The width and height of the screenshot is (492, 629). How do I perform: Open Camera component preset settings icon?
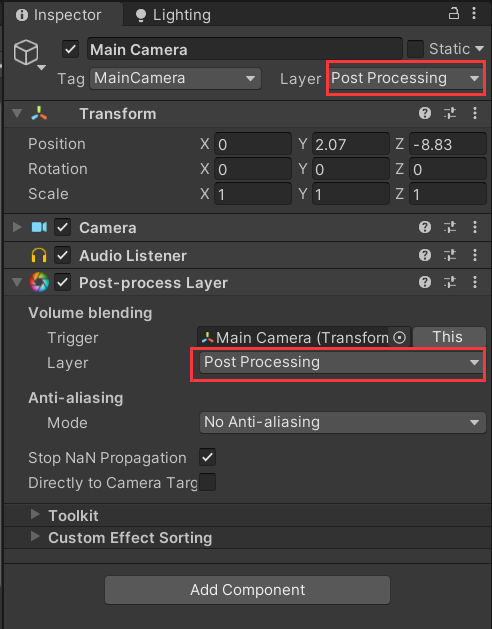(x=450, y=227)
